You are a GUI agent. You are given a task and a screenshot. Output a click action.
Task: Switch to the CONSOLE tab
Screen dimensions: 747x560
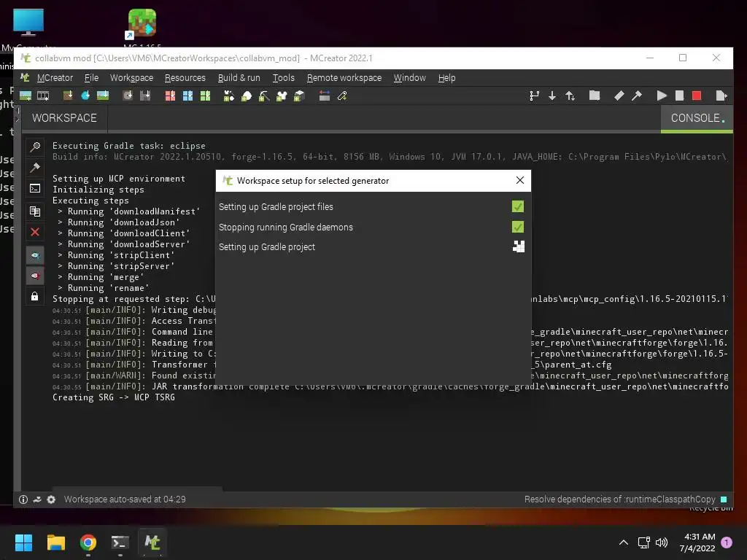(x=697, y=118)
